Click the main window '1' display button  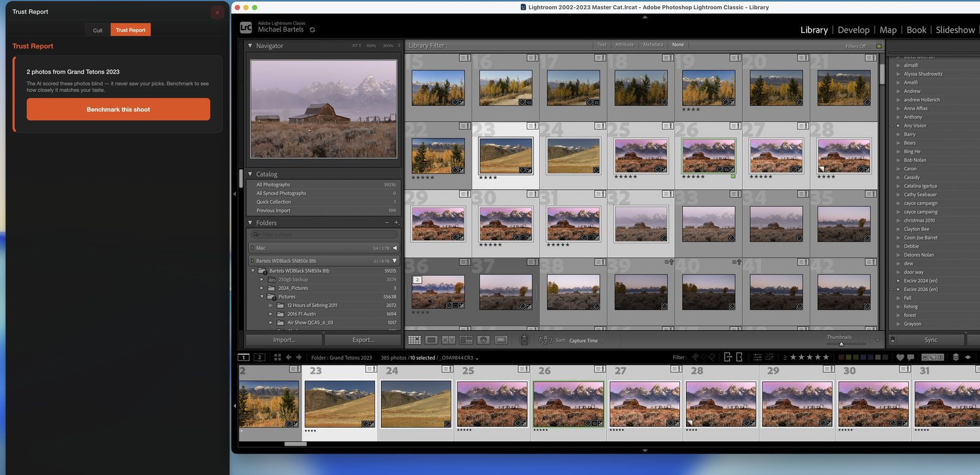click(x=244, y=357)
